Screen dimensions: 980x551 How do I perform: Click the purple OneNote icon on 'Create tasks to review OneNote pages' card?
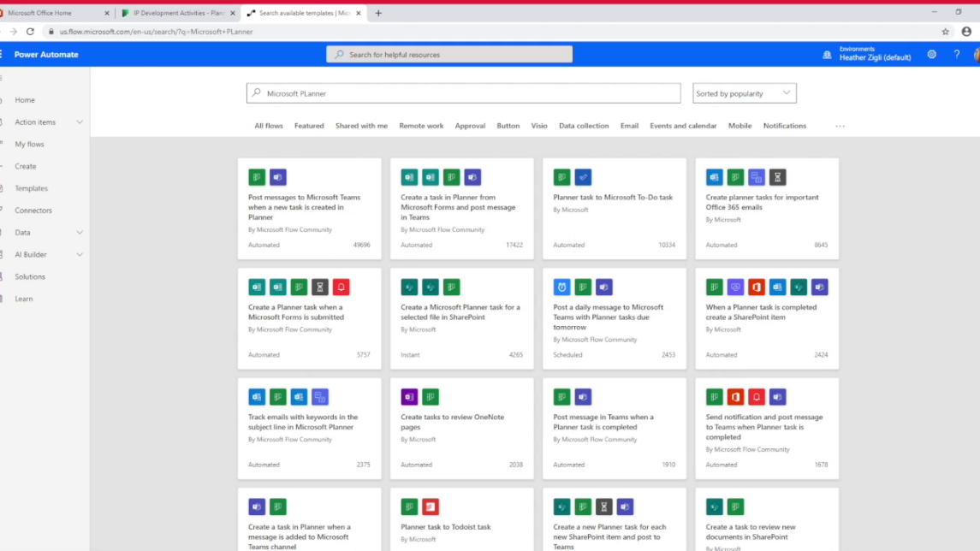pyautogui.click(x=409, y=397)
